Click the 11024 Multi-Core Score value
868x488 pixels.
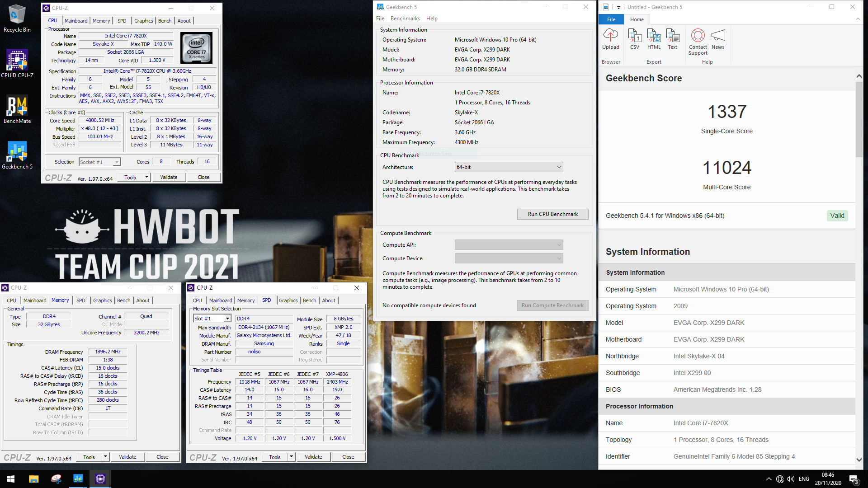click(x=726, y=168)
